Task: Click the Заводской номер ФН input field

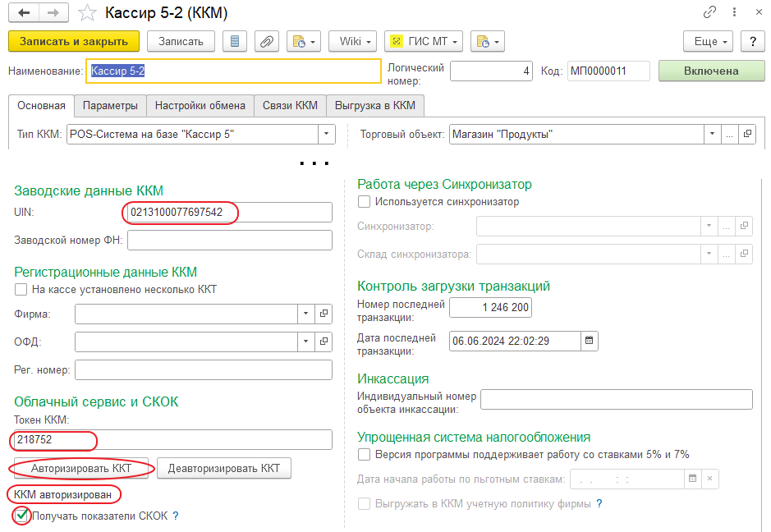Action: 229,240
